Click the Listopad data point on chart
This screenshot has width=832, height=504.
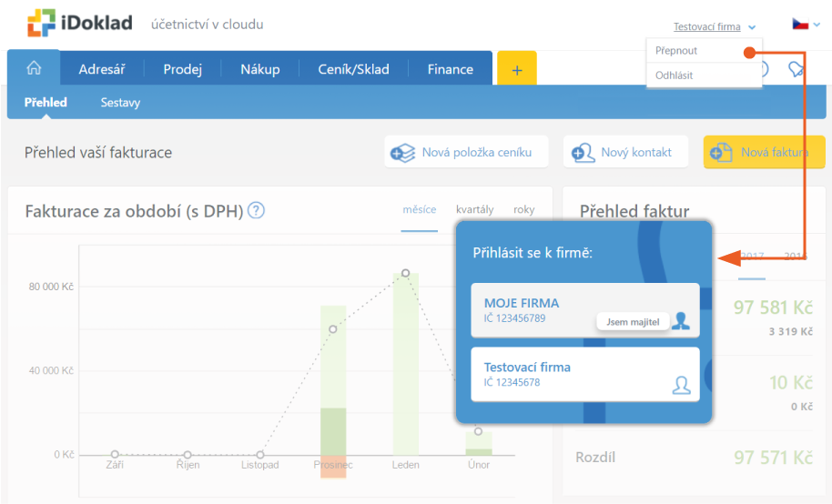260,455
